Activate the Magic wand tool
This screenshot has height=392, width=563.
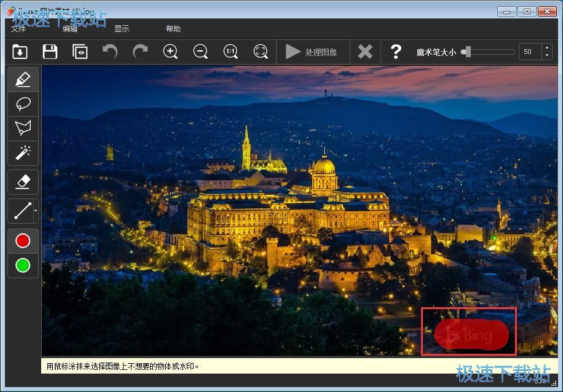click(x=23, y=153)
